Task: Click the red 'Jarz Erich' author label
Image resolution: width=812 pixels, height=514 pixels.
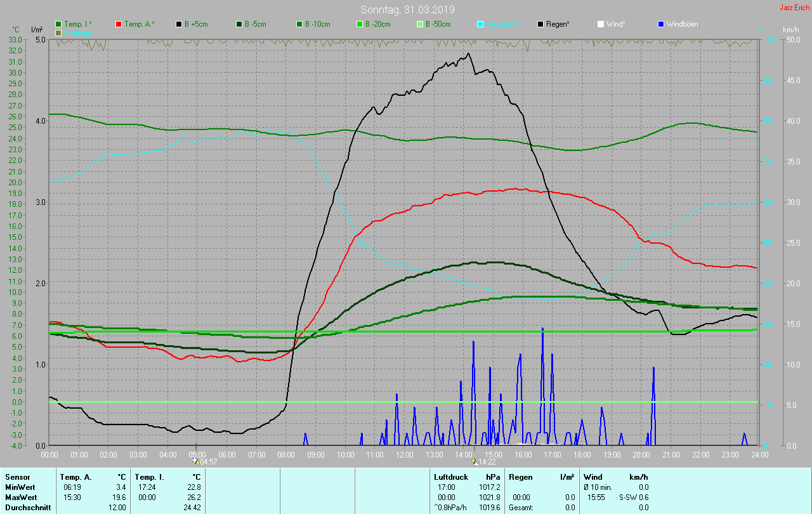Action: (794, 8)
